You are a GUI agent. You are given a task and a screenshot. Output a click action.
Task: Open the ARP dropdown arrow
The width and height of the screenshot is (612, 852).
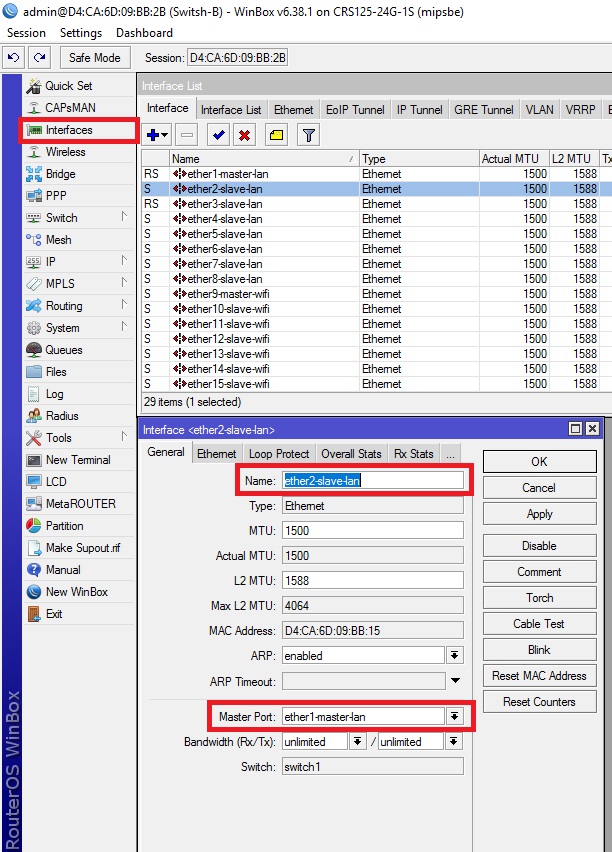click(454, 656)
